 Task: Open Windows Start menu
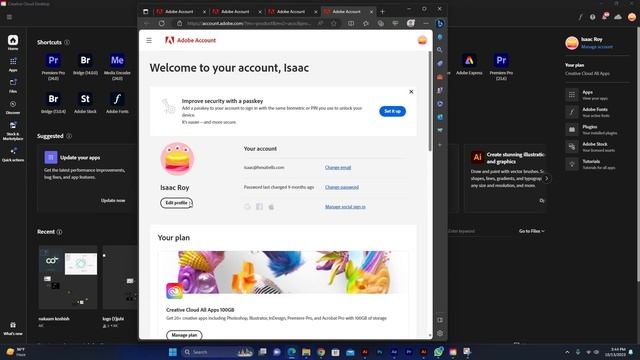(173, 352)
